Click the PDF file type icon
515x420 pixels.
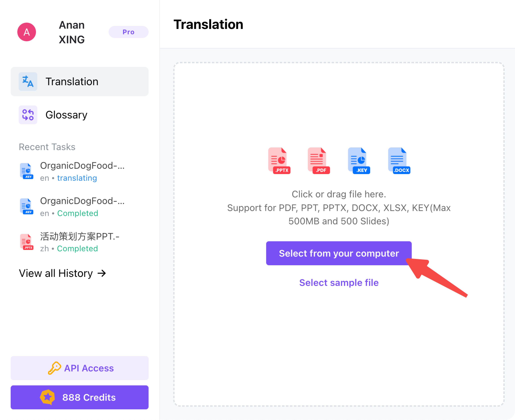coord(318,161)
